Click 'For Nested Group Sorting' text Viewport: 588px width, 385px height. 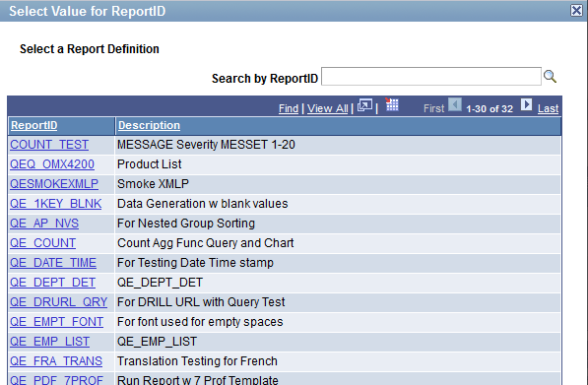tap(186, 224)
